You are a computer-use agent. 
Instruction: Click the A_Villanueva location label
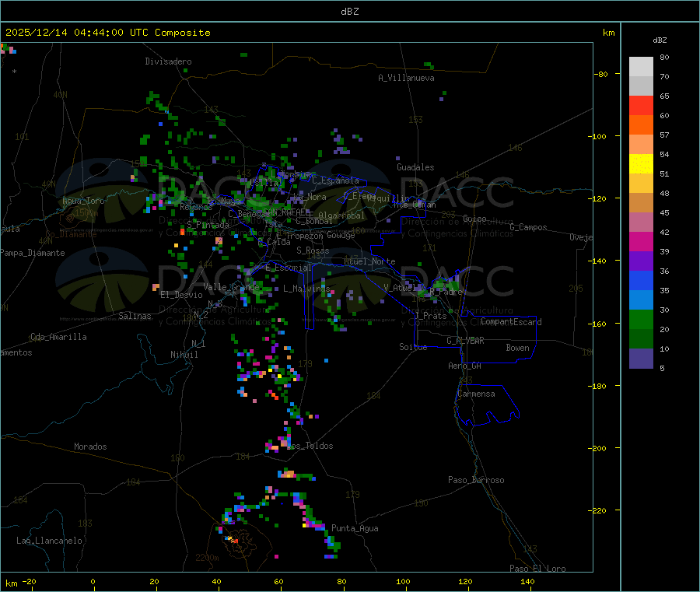406,78
